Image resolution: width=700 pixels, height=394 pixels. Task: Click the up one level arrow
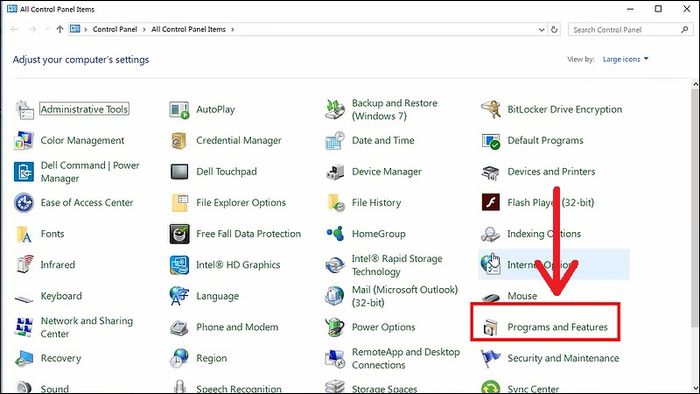[x=60, y=29]
